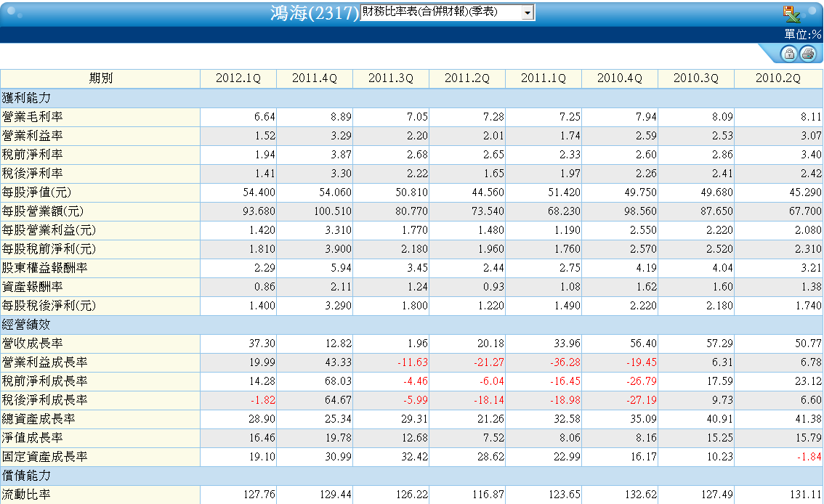Select the 營業利益率 row label
The height and width of the screenshot is (504, 824).
point(33,136)
